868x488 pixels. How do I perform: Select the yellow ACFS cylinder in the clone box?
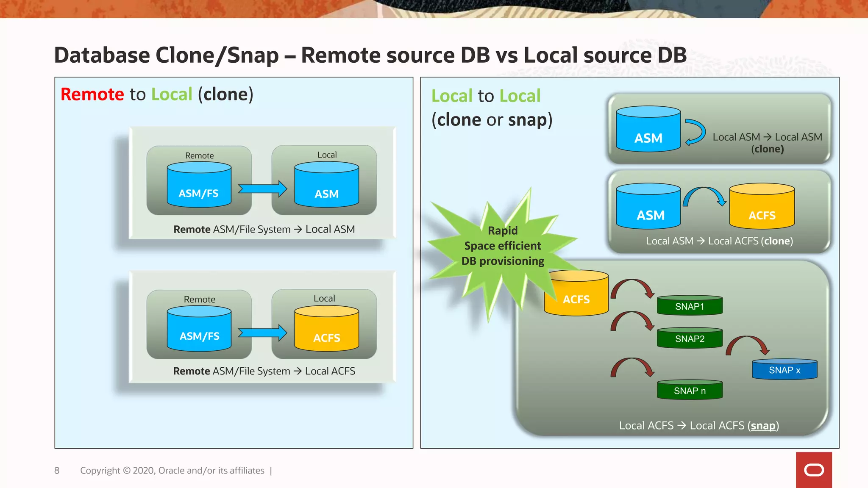(762, 206)
